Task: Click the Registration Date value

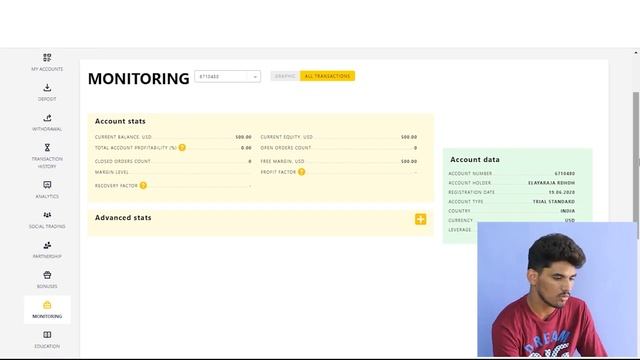Action: tap(562, 192)
